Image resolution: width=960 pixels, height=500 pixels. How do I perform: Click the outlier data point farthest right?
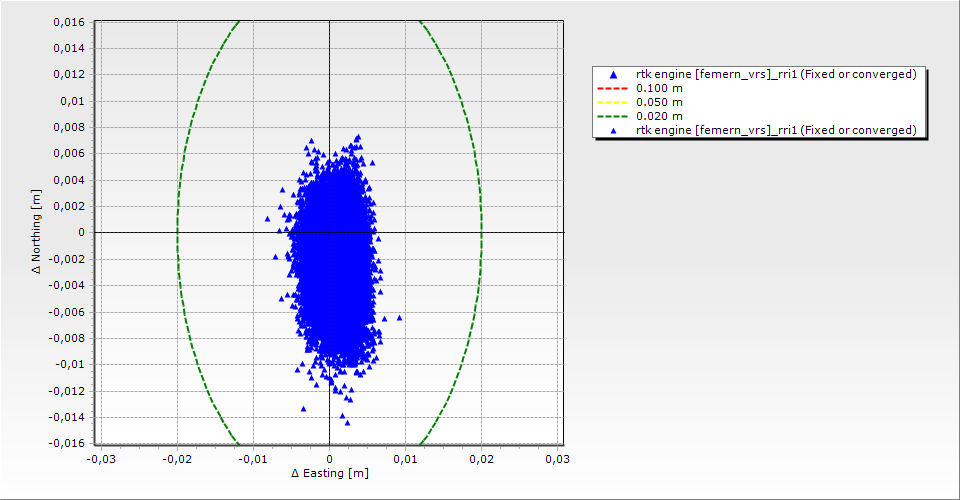pyautogui.click(x=399, y=317)
